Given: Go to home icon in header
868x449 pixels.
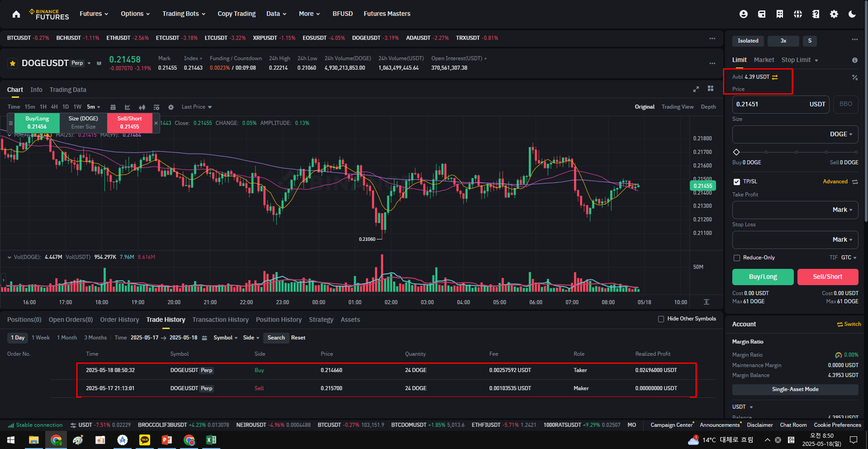Looking at the screenshot, I should click(16, 14).
